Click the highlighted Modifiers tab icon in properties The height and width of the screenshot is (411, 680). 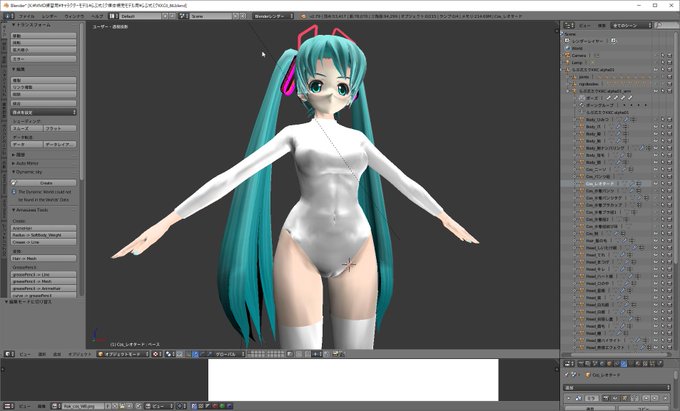point(624,364)
